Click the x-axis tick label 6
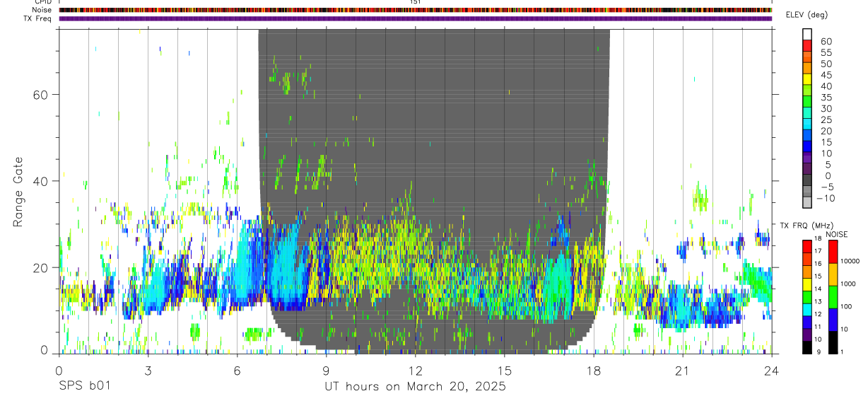This screenshot has width=868, height=401. 237,371
